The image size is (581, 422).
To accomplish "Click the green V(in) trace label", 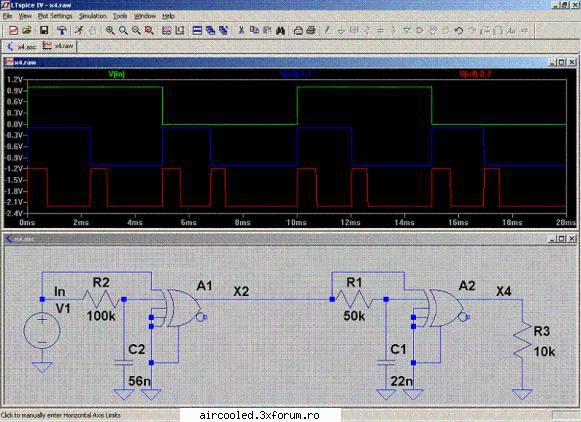I will tap(117, 74).
